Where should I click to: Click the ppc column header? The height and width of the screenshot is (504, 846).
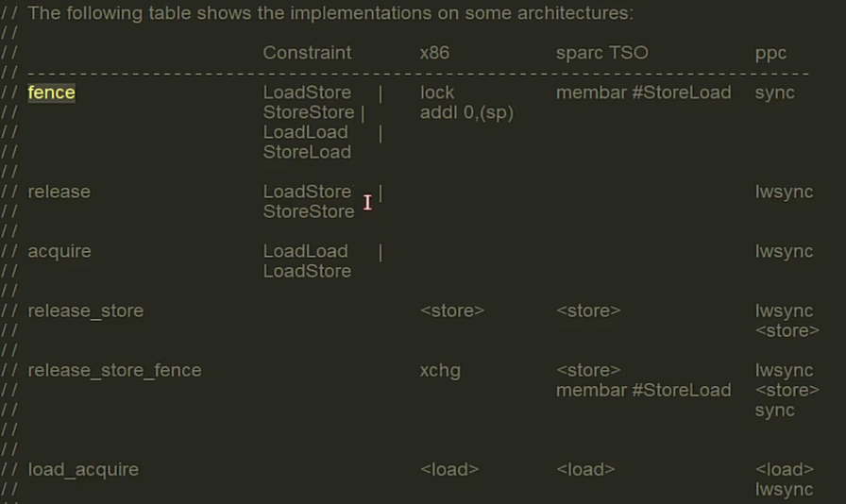coord(770,54)
